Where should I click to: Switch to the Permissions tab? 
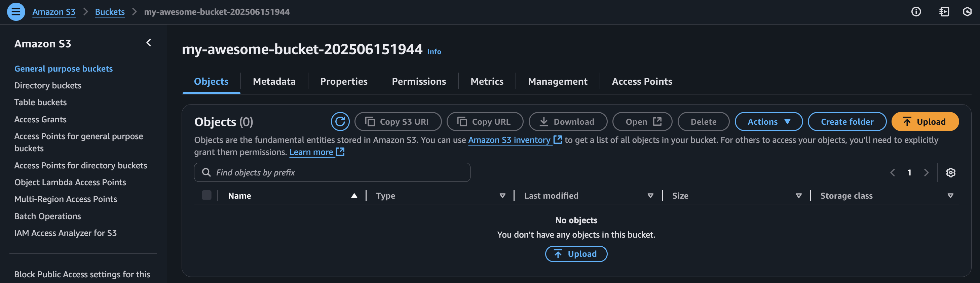coord(419,81)
